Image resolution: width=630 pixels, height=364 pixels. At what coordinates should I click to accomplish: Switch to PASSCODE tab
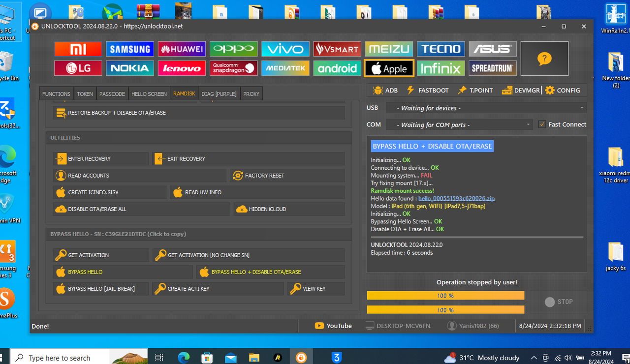112,94
